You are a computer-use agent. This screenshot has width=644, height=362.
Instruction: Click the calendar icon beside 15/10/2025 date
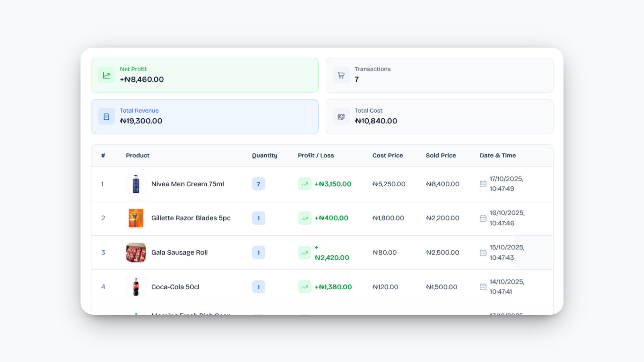point(483,253)
